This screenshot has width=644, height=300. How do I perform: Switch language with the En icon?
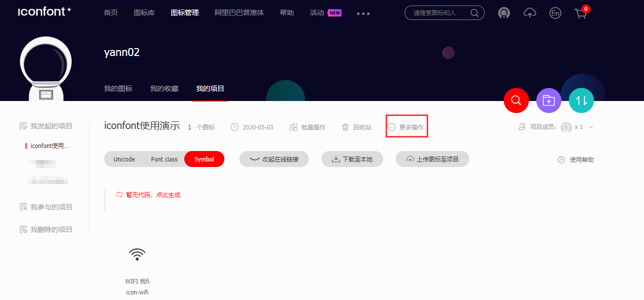click(x=555, y=12)
